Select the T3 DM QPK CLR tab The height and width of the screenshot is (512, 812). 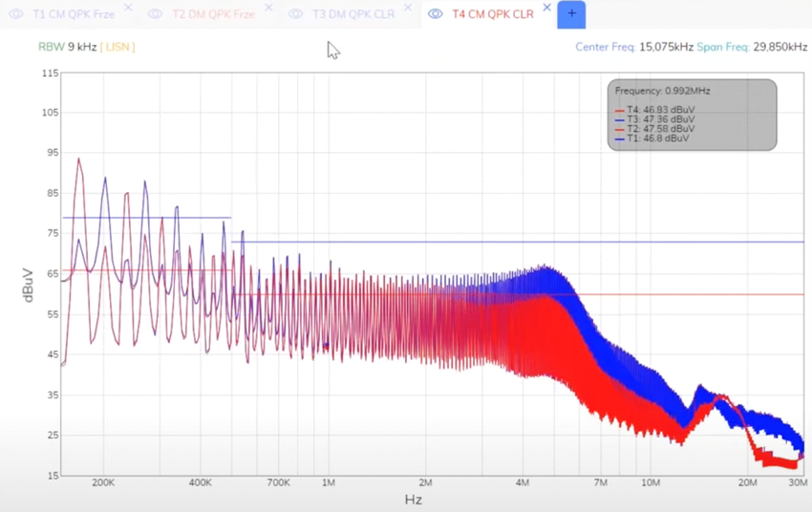pos(353,14)
